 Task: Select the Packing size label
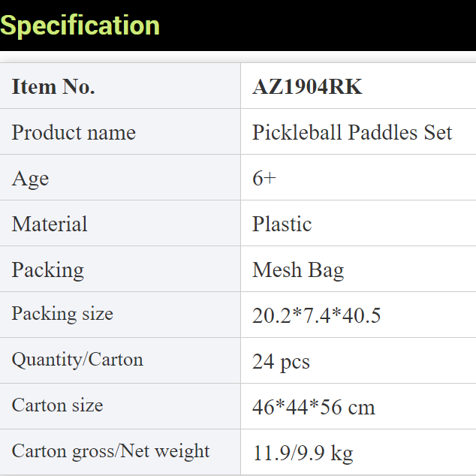[62, 314]
